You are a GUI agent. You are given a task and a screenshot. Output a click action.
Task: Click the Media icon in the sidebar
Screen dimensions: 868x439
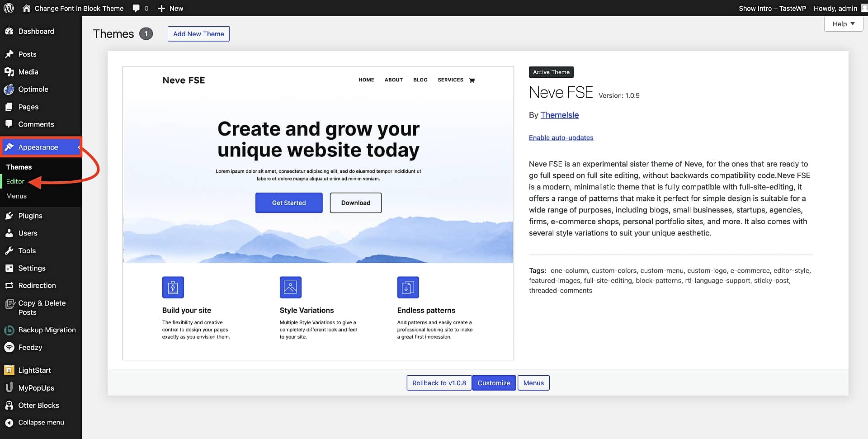[9, 72]
